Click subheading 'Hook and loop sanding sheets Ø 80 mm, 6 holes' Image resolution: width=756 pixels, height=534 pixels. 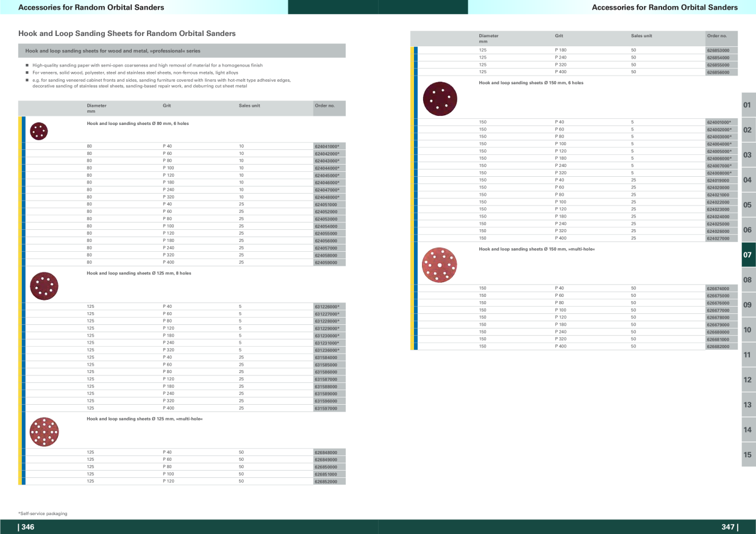pyautogui.click(x=138, y=123)
